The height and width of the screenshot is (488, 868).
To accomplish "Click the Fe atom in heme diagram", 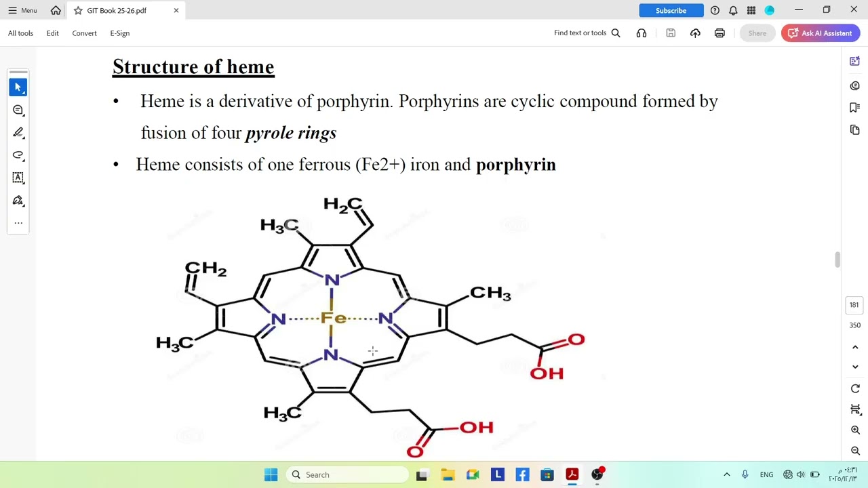I will click(333, 317).
